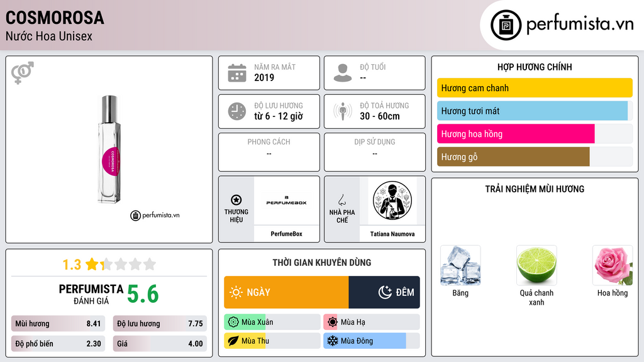Click the Độ lưu hương 7.75 score row
This screenshot has width=644, height=362.
pos(160,324)
